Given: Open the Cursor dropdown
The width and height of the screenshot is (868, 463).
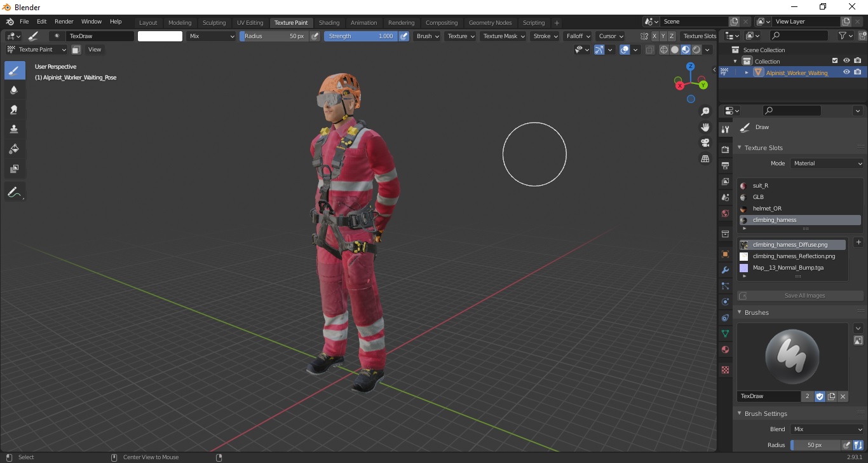Looking at the screenshot, I should coord(611,36).
